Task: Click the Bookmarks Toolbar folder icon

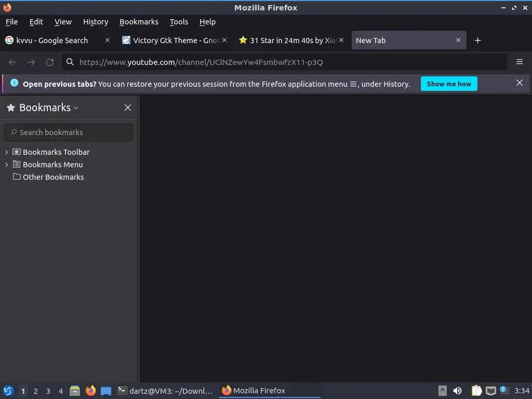Action: point(17,152)
